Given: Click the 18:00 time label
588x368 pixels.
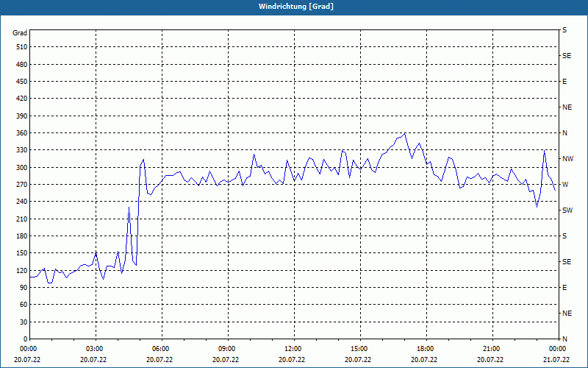Looking at the screenshot, I should click(x=426, y=349).
